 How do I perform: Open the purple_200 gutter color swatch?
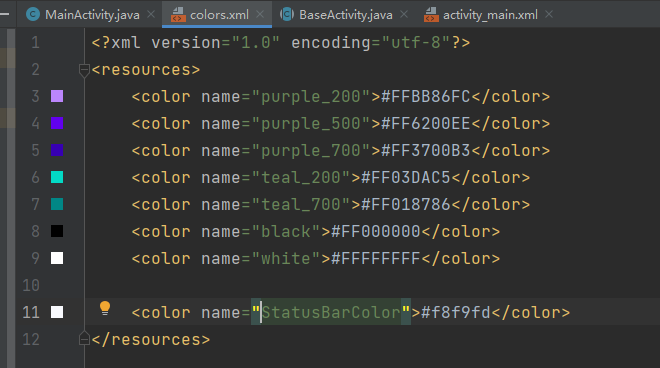click(57, 96)
